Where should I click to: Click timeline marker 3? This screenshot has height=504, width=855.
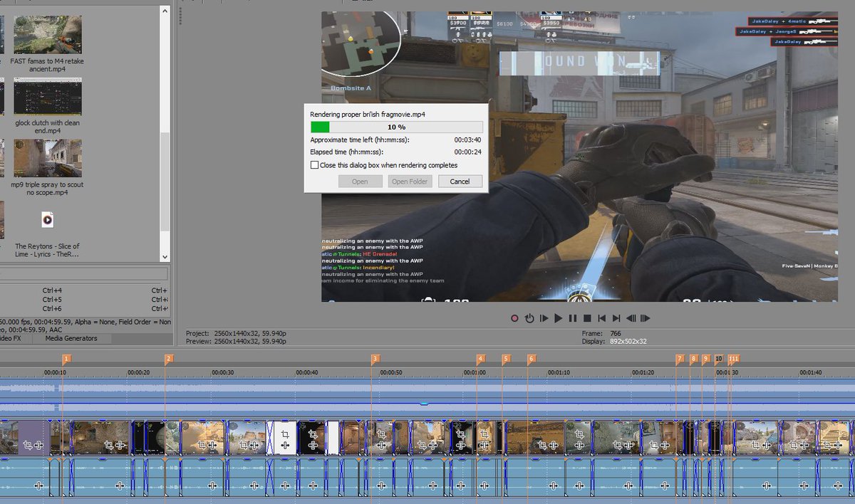[x=375, y=359]
